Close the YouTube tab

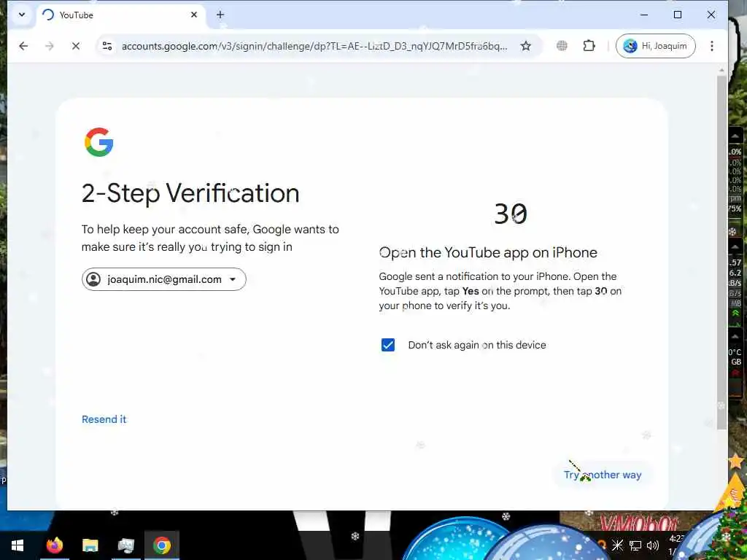click(x=194, y=15)
